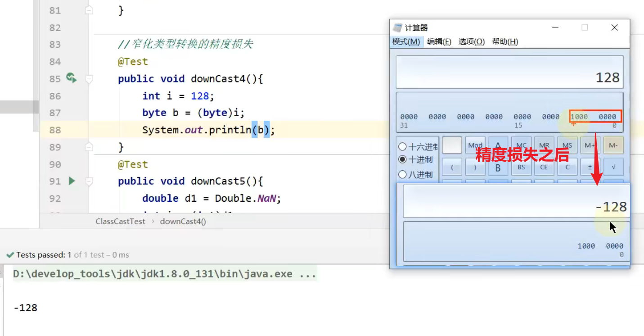Click the calculator app icon in title bar
The image size is (644, 336).
397,27
